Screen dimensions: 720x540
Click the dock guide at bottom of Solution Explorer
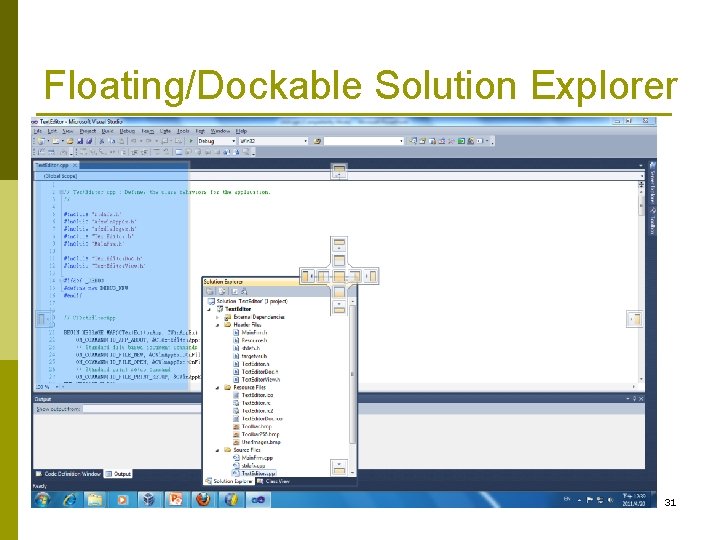click(x=339, y=467)
